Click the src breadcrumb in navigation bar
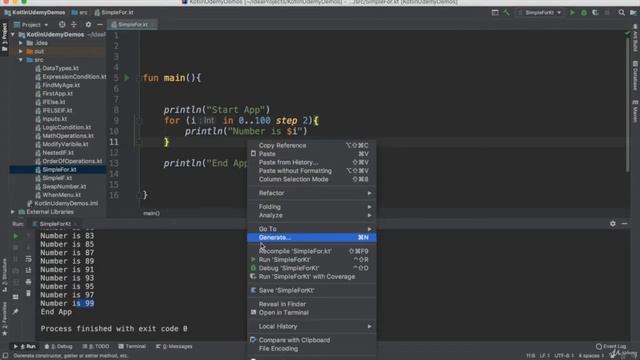This screenshot has width=640, height=360. [x=80, y=13]
